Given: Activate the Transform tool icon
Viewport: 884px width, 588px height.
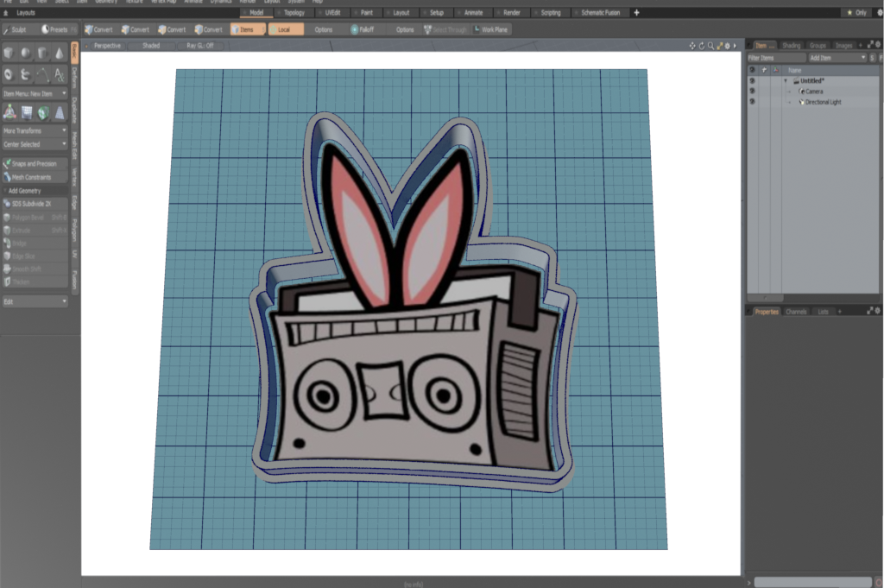Looking at the screenshot, I should pyautogui.click(x=9, y=112).
